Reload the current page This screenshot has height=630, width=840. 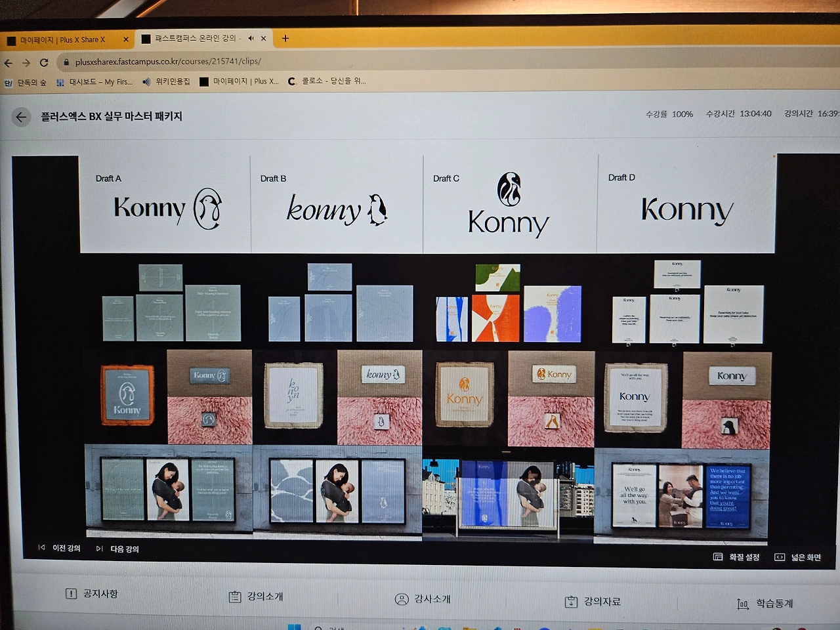(44, 62)
